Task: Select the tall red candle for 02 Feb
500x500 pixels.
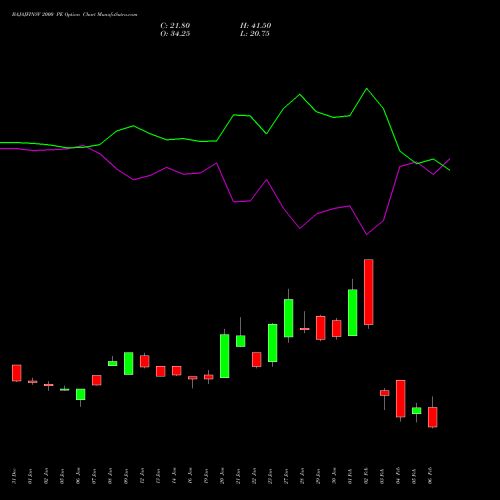Action: 369,292
